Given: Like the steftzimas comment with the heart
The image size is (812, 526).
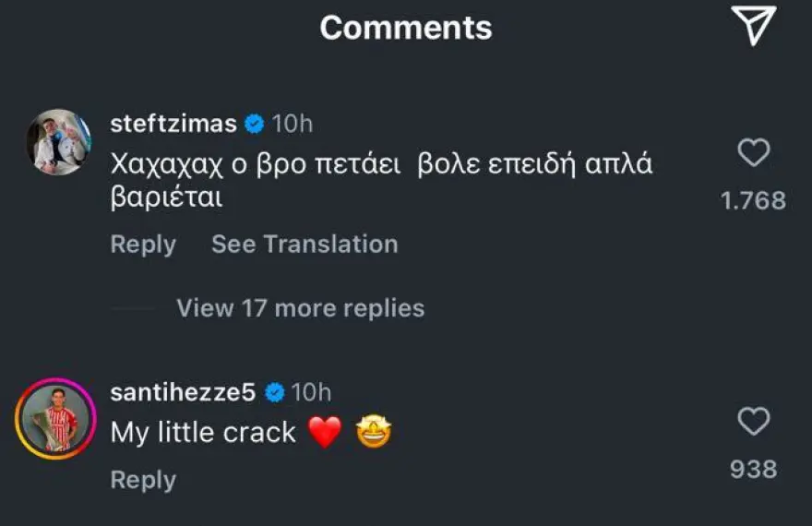Looking at the screenshot, I should tap(754, 153).
